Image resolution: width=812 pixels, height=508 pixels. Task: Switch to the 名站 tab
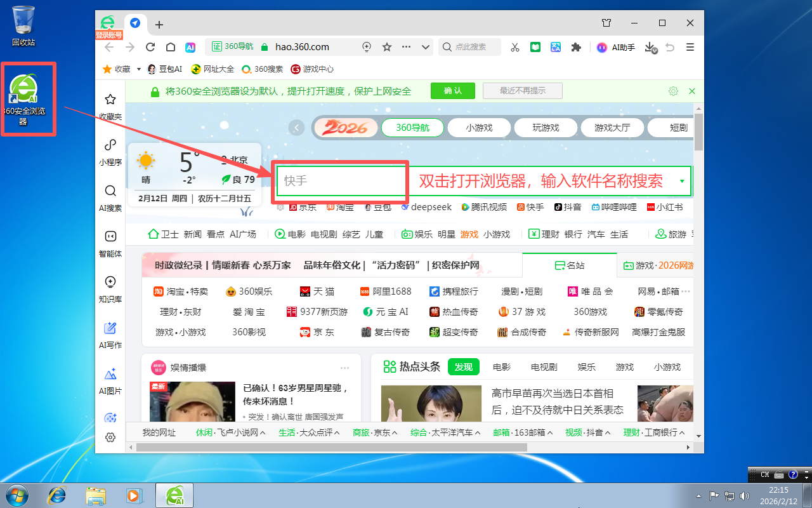[x=569, y=265]
